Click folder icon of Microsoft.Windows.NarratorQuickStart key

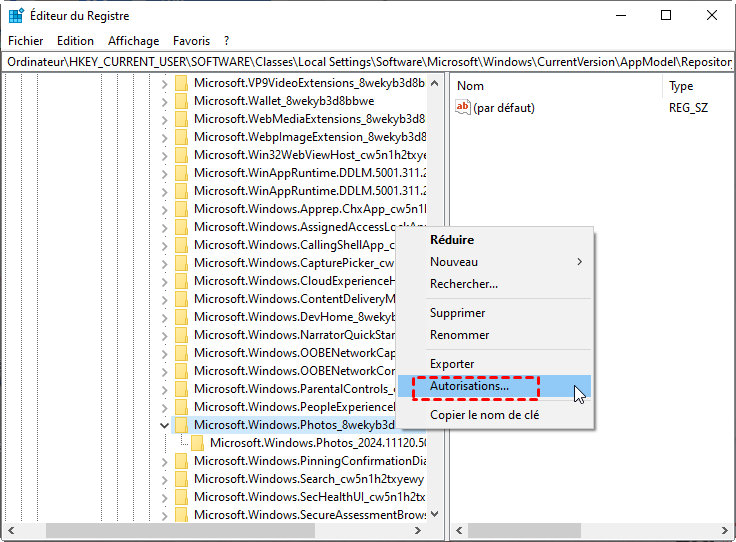[x=181, y=335]
